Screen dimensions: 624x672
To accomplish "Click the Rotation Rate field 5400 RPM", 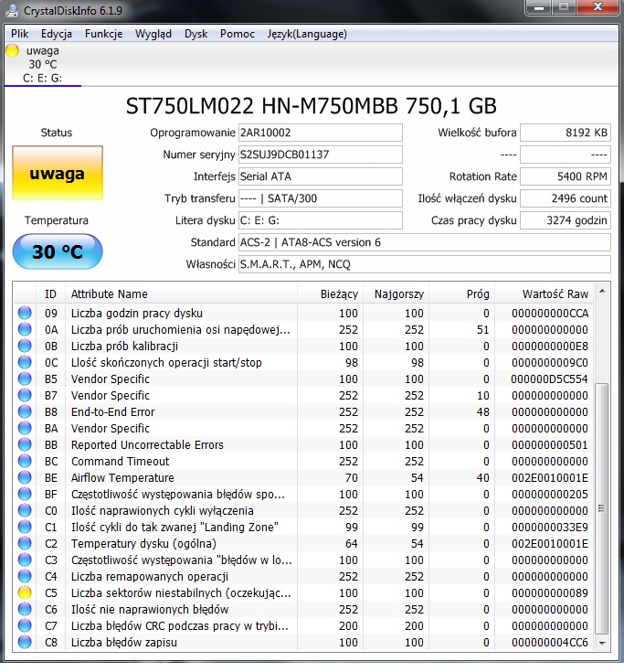I will click(x=566, y=176).
